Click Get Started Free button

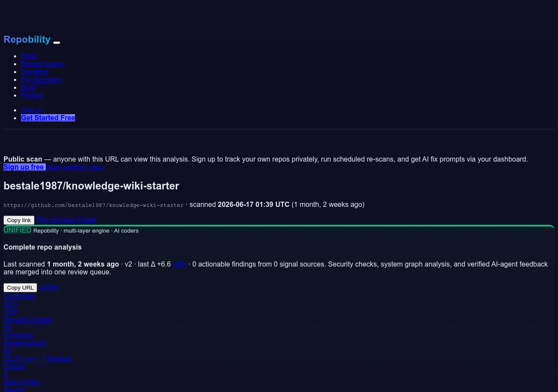[x=48, y=118]
